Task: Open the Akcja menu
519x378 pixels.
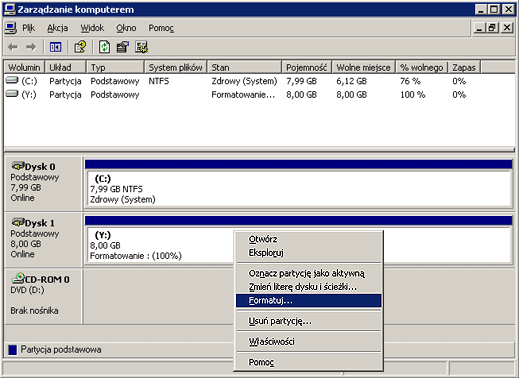Action: 57,28
